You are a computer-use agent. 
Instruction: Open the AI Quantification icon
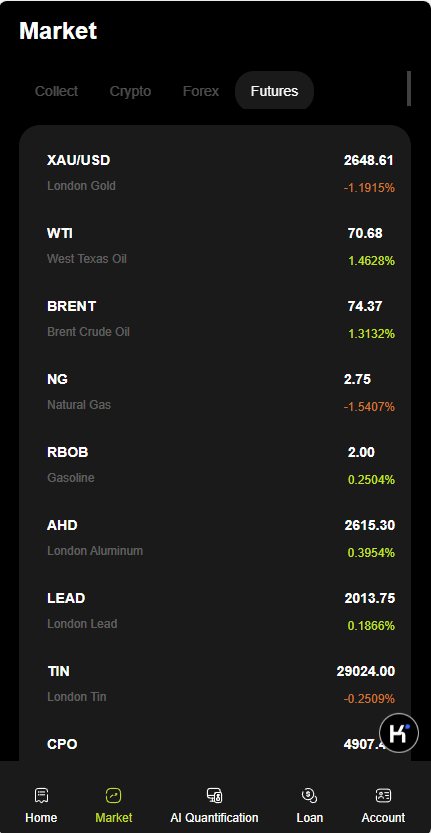(x=214, y=795)
